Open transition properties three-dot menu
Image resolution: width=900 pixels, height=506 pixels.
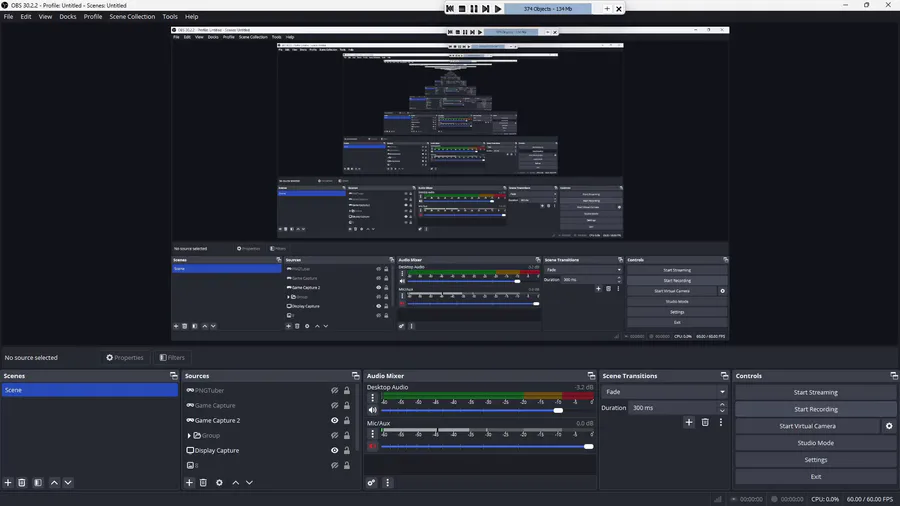tap(721, 422)
